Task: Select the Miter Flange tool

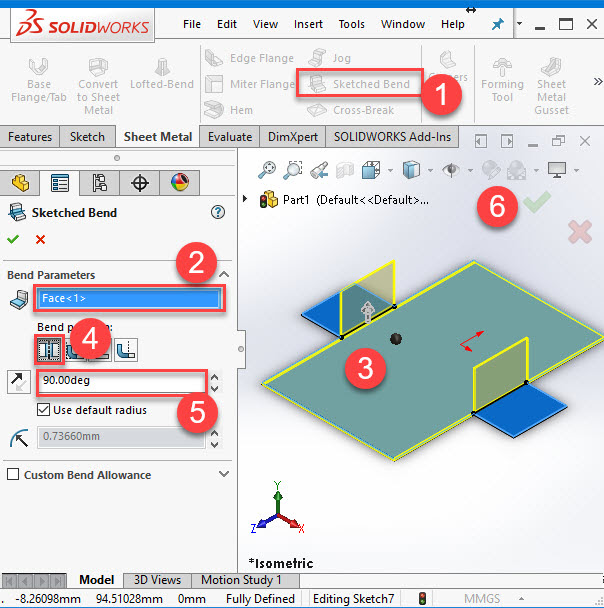Action: (x=250, y=84)
